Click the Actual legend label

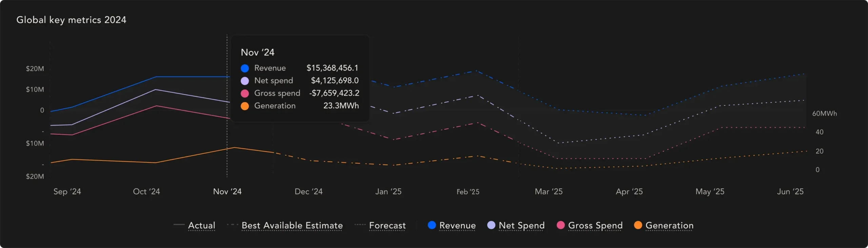(201, 226)
